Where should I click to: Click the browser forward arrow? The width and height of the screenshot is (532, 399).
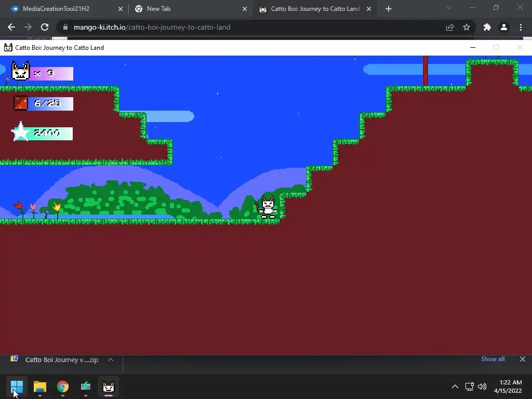click(28, 27)
